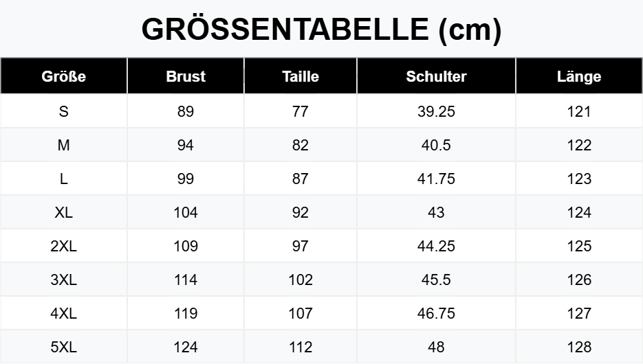
Task: Click the 5XL size cell
Action: click(63, 347)
